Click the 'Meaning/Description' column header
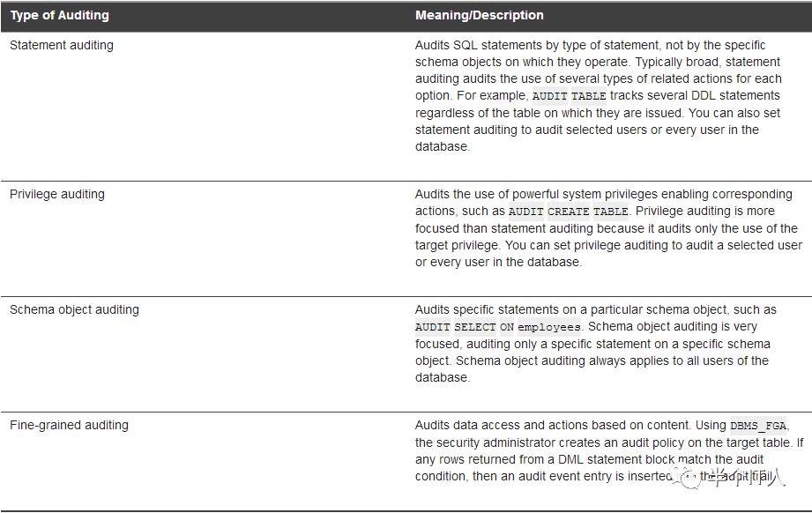812x513 pixels. click(x=479, y=16)
